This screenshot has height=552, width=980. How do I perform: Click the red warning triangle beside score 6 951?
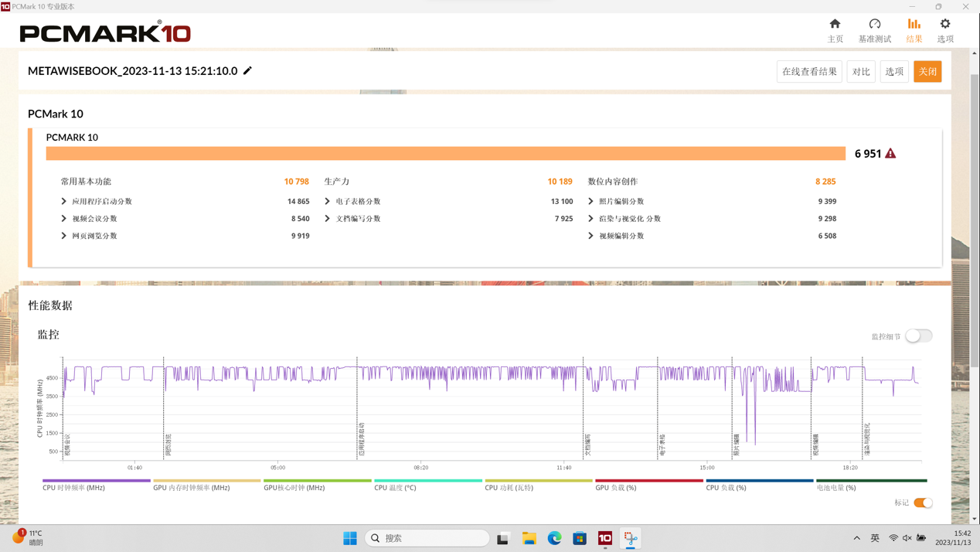click(x=890, y=153)
